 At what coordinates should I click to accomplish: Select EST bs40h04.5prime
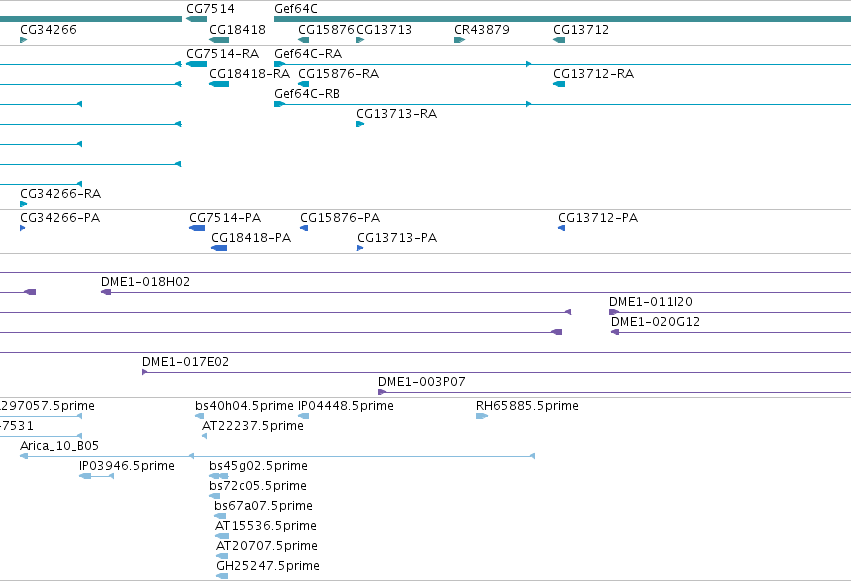tap(244, 406)
